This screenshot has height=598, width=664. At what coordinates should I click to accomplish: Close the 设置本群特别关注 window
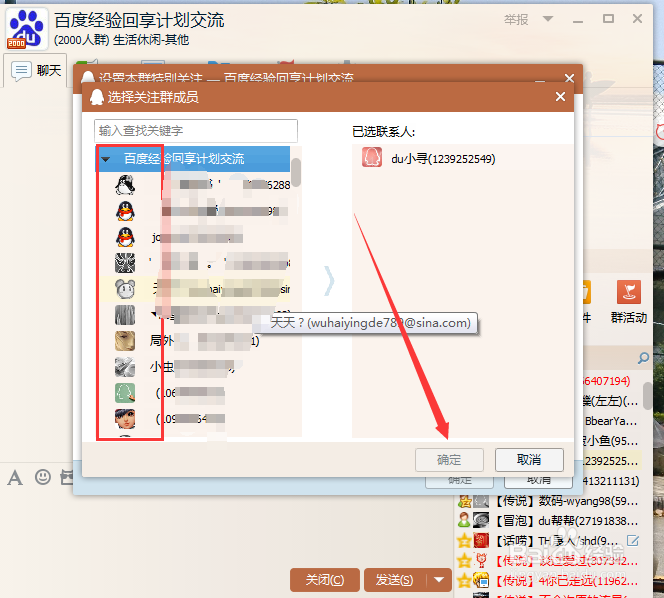(570, 78)
